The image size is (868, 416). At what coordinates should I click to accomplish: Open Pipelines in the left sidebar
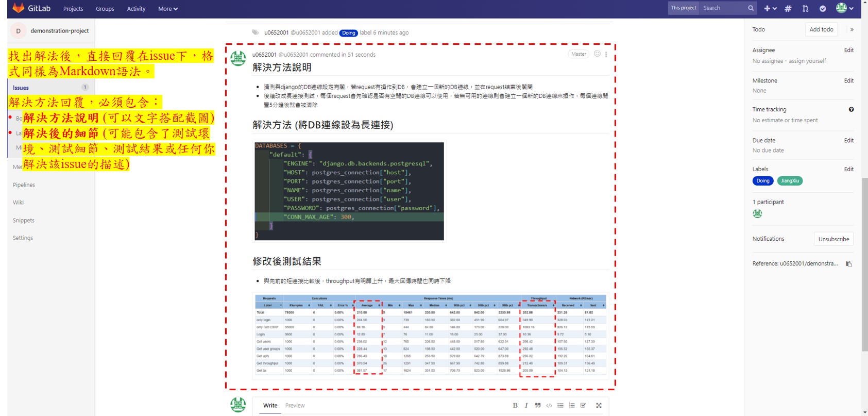pyautogui.click(x=24, y=185)
